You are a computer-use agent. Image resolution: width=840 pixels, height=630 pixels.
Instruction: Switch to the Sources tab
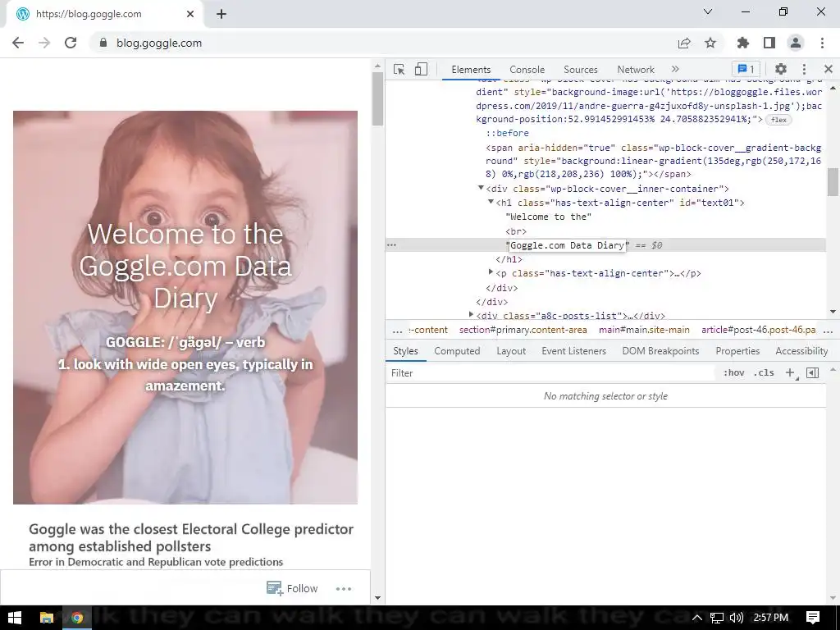click(x=580, y=70)
